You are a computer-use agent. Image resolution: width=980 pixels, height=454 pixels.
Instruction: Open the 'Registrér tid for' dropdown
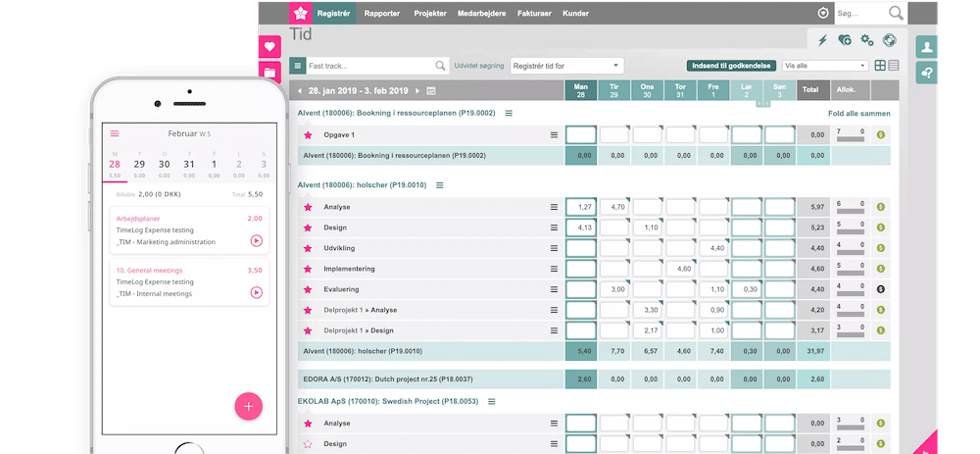(x=565, y=66)
